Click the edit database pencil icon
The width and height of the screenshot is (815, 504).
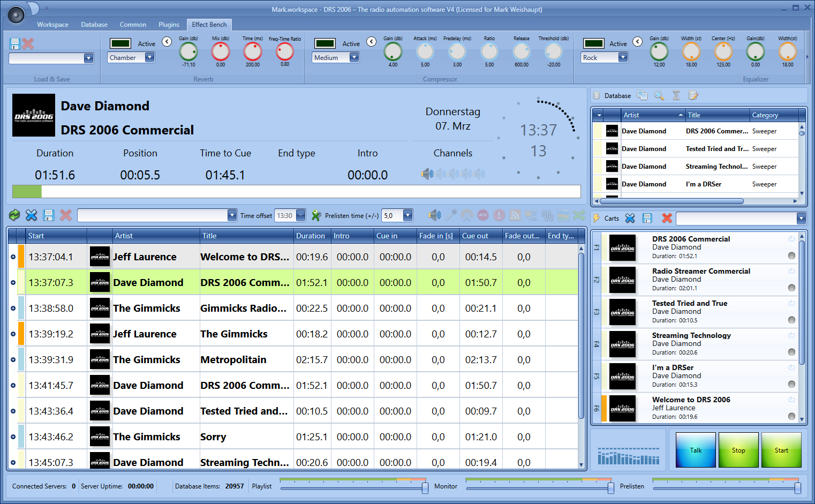pos(693,95)
